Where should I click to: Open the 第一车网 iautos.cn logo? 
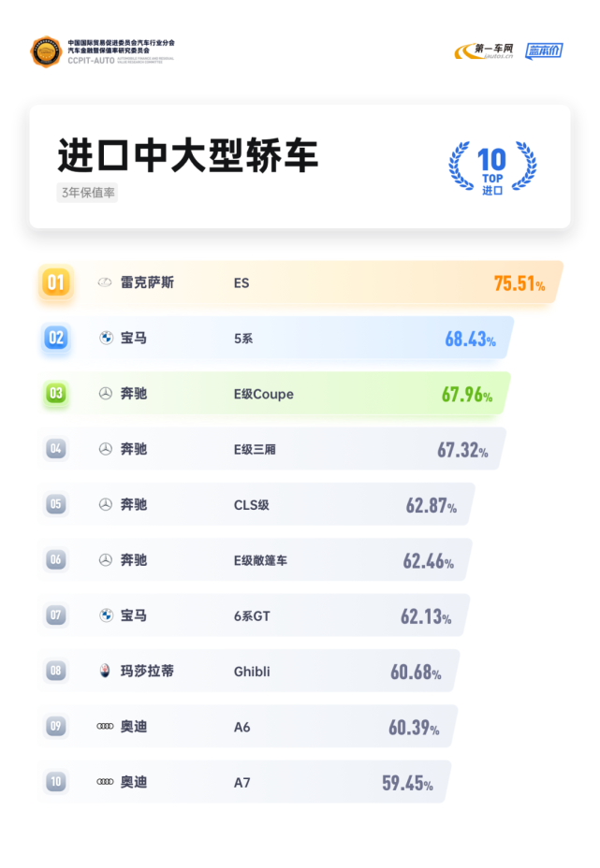(x=484, y=51)
